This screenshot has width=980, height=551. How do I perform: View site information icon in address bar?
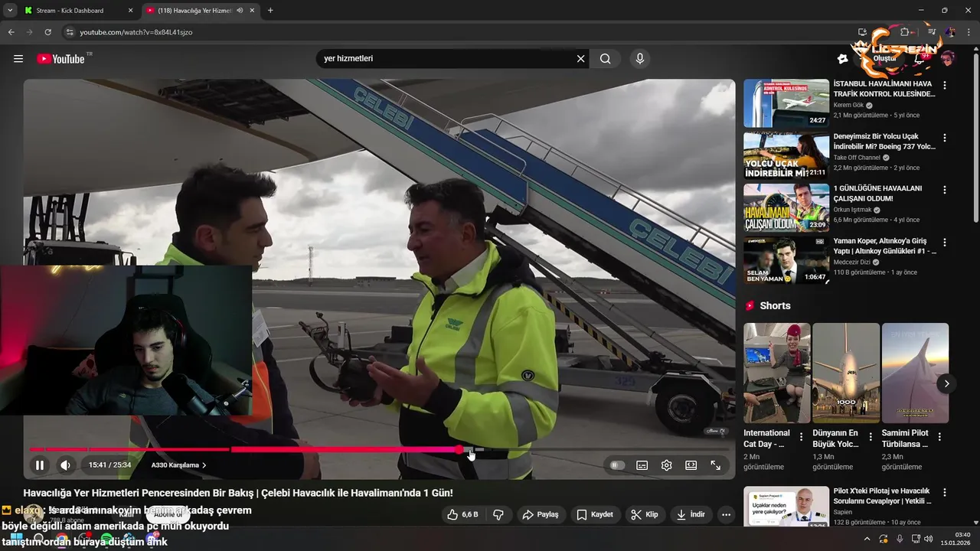click(x=70, y=32)
